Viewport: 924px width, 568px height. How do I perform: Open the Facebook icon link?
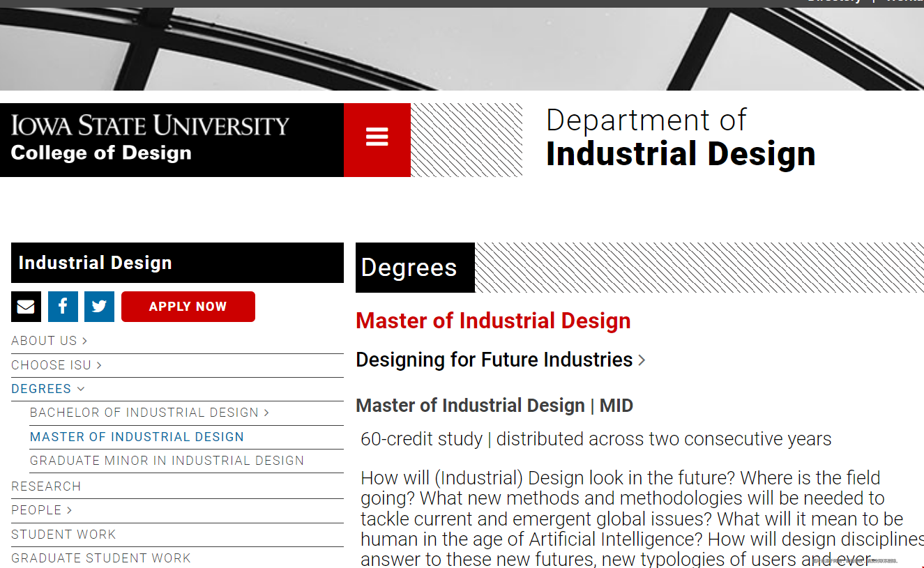[x=63, y=307]
